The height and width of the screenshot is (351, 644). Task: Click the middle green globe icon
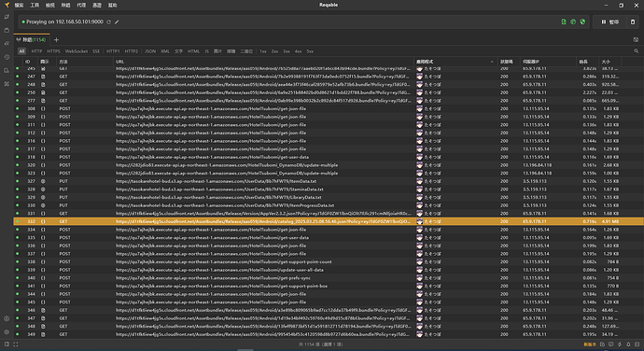[x=573, y=21]
